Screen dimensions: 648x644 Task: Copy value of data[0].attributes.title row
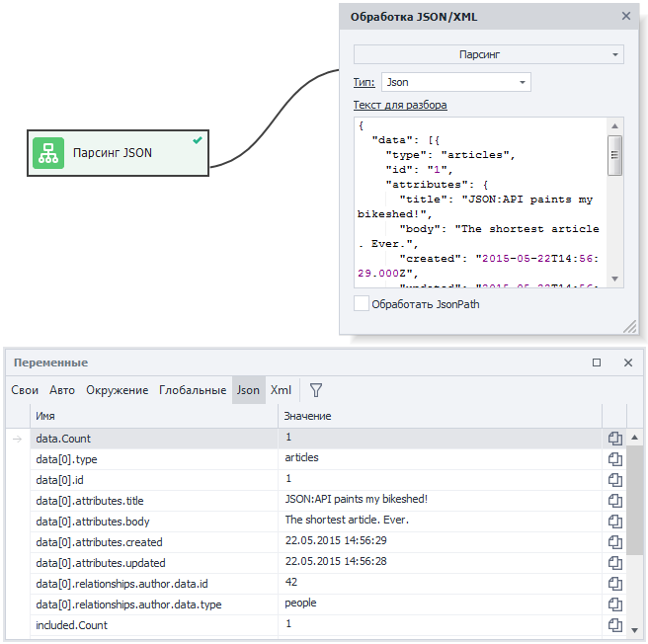pyautogui.click(x=614, y=501)
